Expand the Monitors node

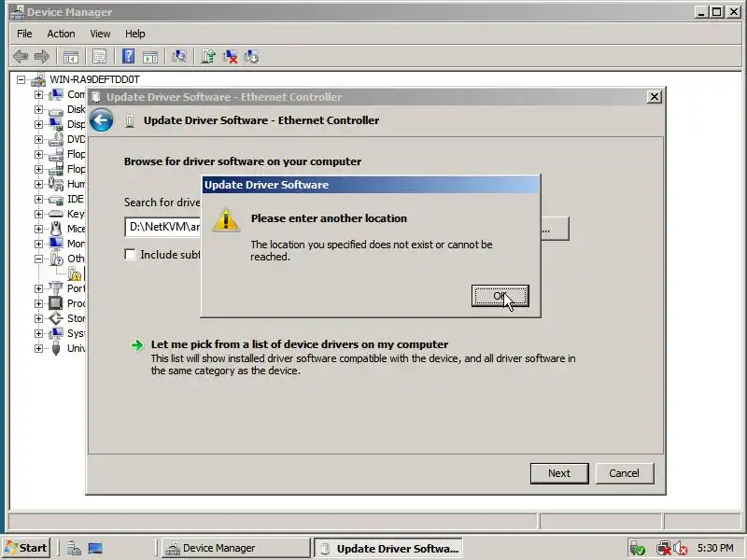(38, 244)
